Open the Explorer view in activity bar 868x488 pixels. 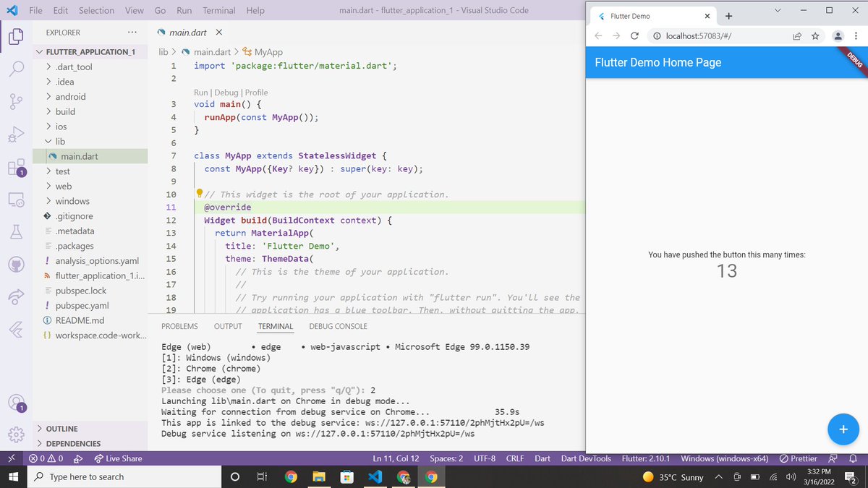tap(16, 36)
